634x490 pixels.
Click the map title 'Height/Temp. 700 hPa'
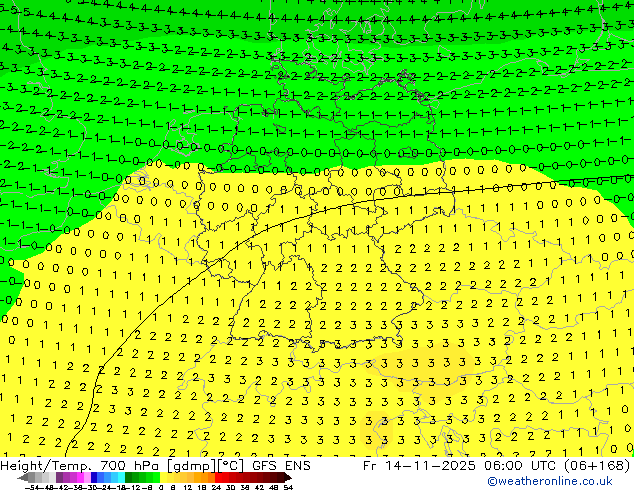tap(80, 465)
